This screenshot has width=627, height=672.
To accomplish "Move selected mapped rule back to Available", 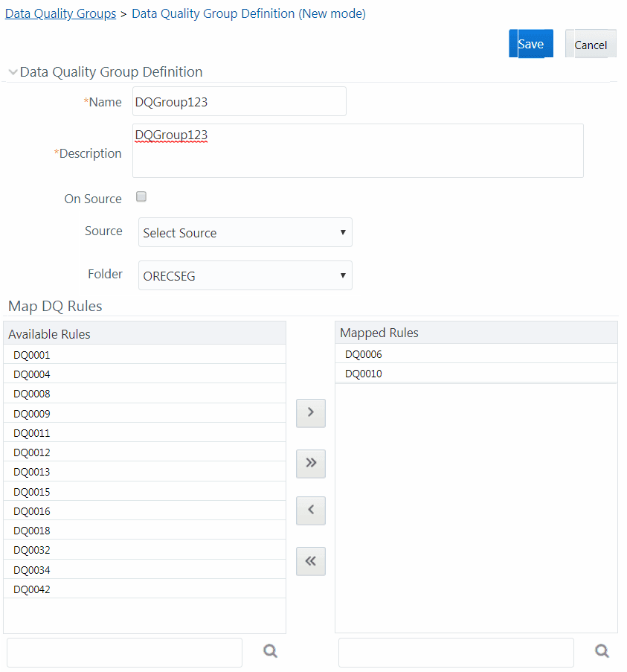I will point(310,511).
